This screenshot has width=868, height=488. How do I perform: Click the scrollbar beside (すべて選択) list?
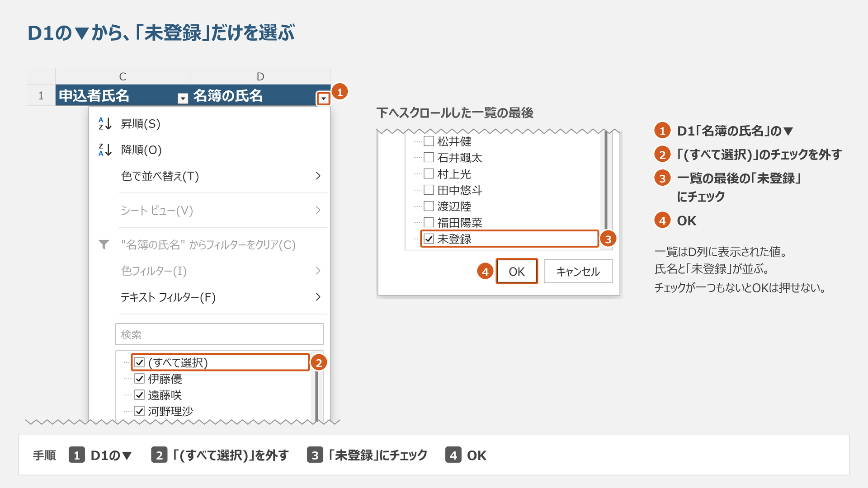(316, 396)
